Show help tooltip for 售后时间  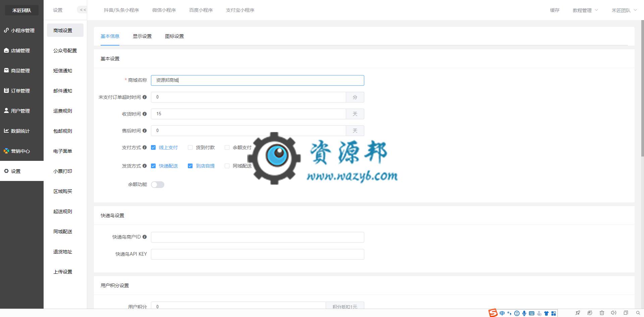(x=145, y=131)
